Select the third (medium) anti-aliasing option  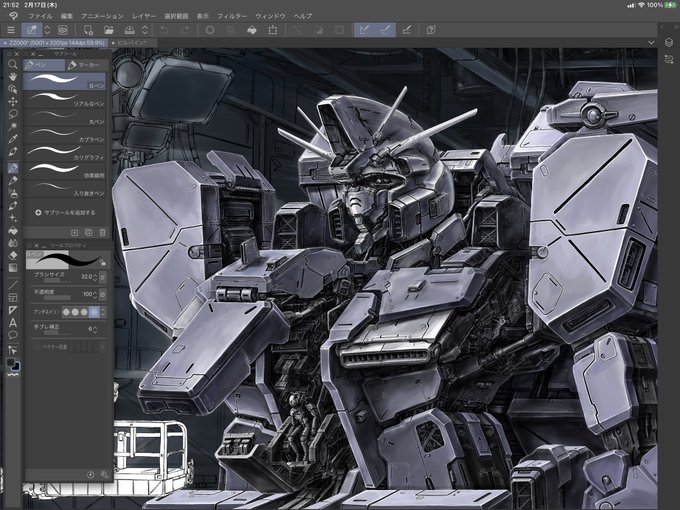[84, 312]
